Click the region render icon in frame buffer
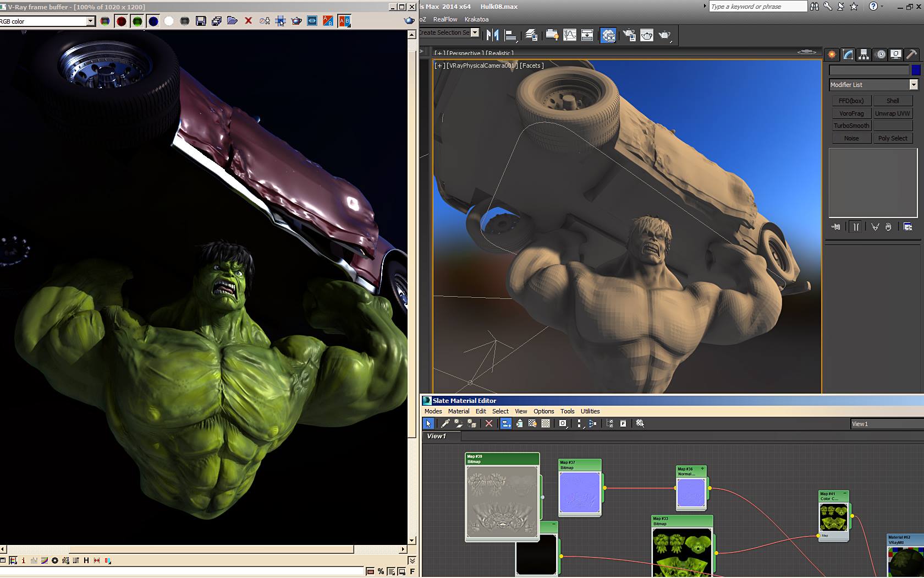This screenshot has width=924, height=578. pyautogui.click(x=280, y=21)
